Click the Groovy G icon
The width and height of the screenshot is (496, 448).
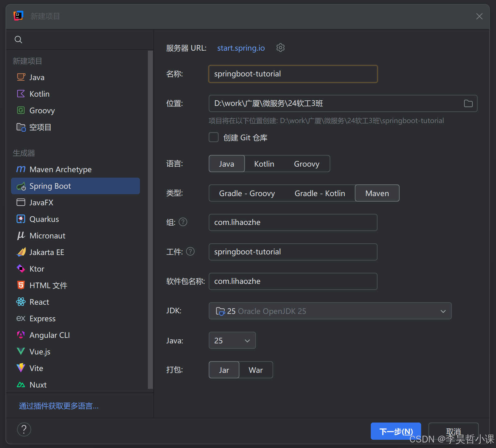(21, 110)
